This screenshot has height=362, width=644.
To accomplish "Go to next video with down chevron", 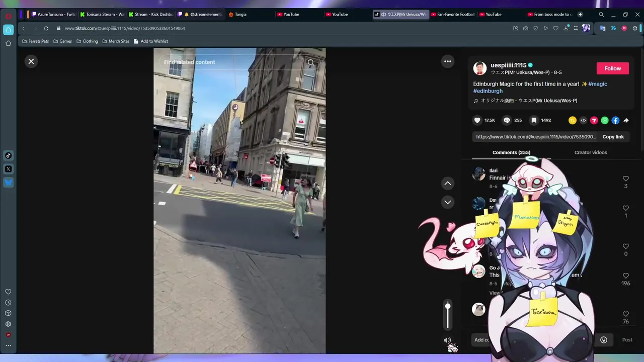I will coord(447,202).
